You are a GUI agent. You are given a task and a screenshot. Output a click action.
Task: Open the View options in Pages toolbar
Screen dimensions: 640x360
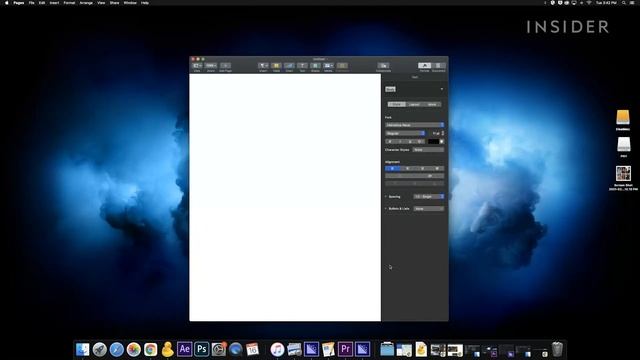pos(197,65)
